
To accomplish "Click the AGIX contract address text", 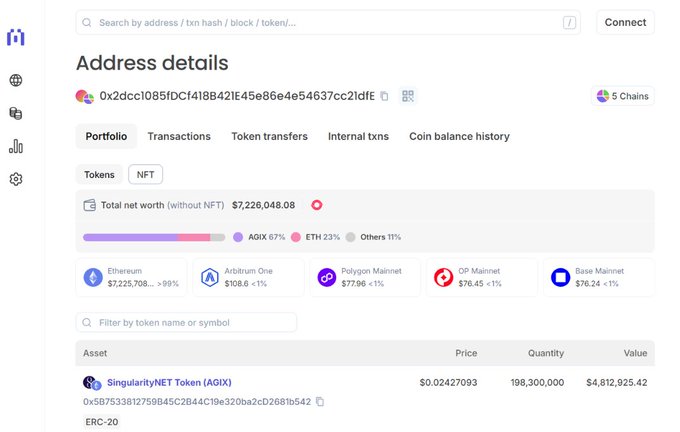I will coord(197,402).
